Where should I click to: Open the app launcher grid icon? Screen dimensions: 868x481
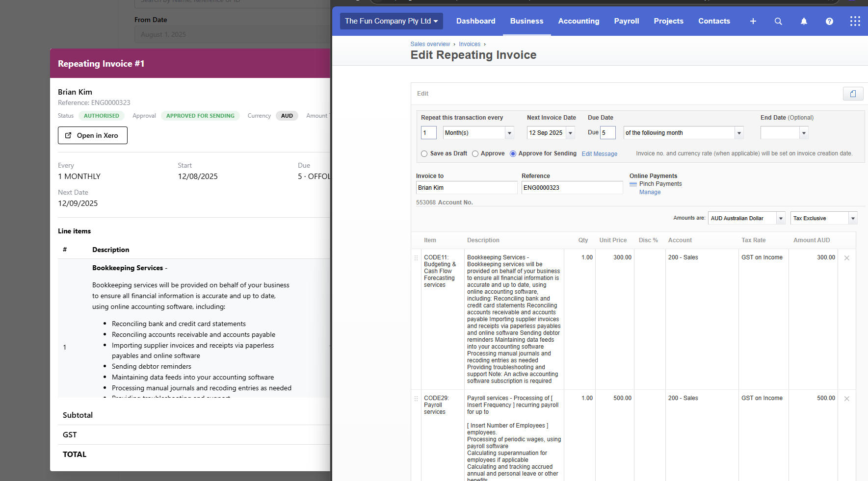pos(855,21)
